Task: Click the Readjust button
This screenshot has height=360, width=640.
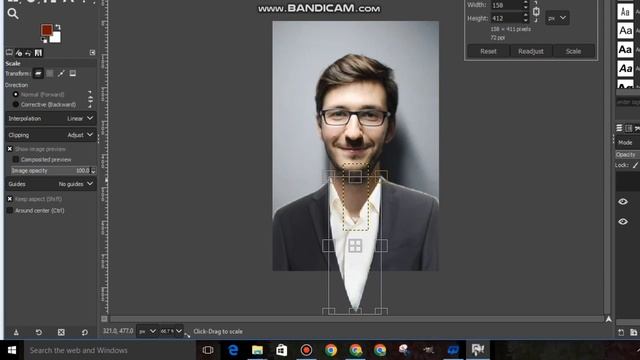Action: 531,51
